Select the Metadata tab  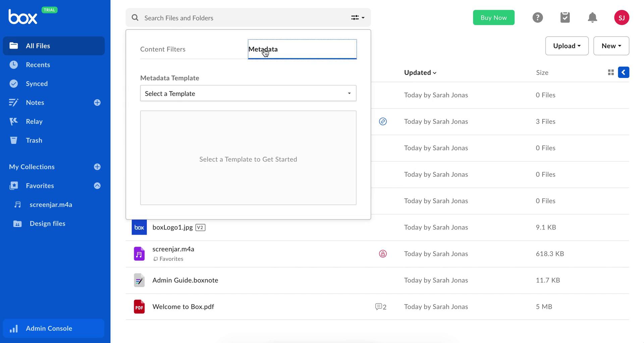[x=302, y=49]
